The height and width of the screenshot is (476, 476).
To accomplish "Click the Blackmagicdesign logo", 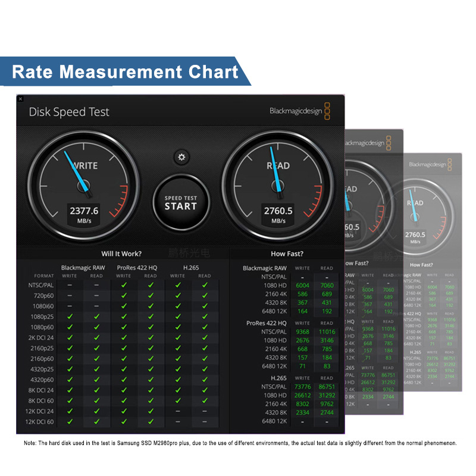I will (300, 111).
